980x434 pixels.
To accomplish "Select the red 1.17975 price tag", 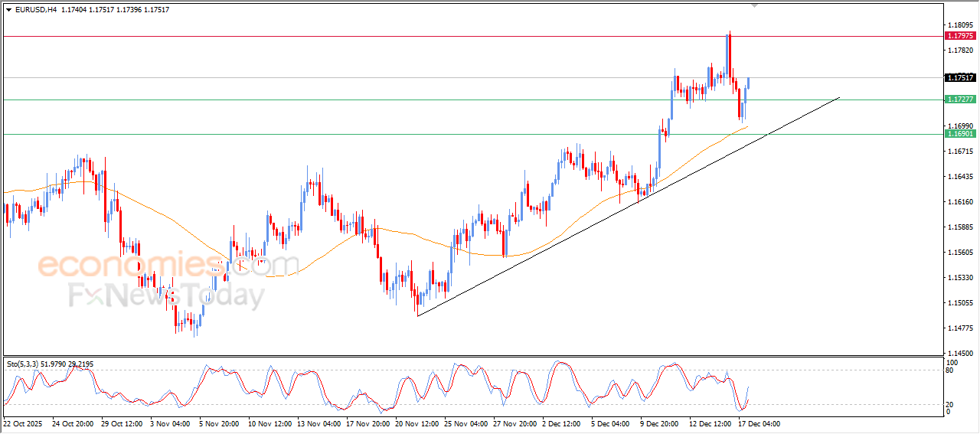I will pyautogui.click(x=960, y=36).
